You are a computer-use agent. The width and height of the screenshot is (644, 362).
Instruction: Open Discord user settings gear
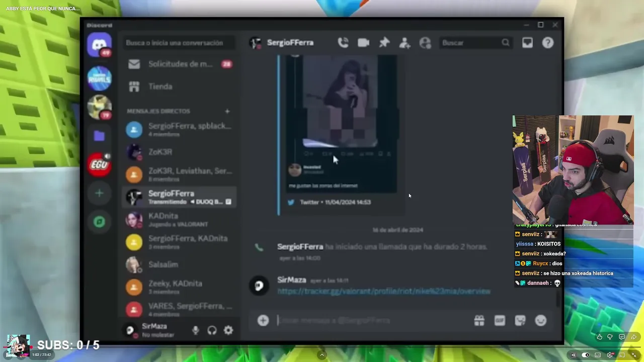tap(228, 330)
